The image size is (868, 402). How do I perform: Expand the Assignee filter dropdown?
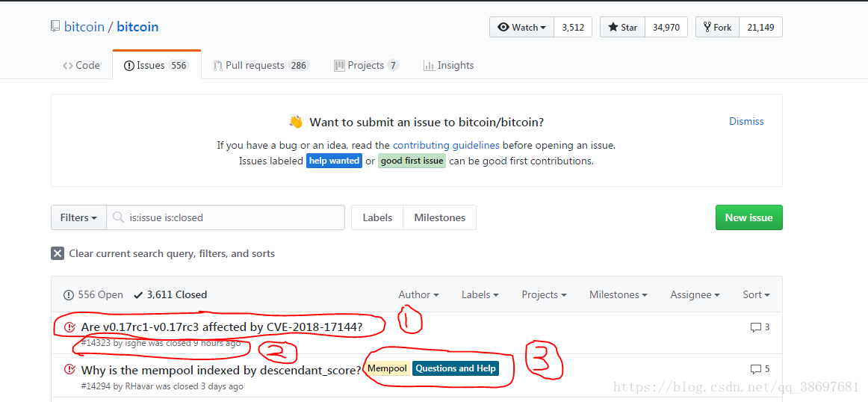point(695,294)
